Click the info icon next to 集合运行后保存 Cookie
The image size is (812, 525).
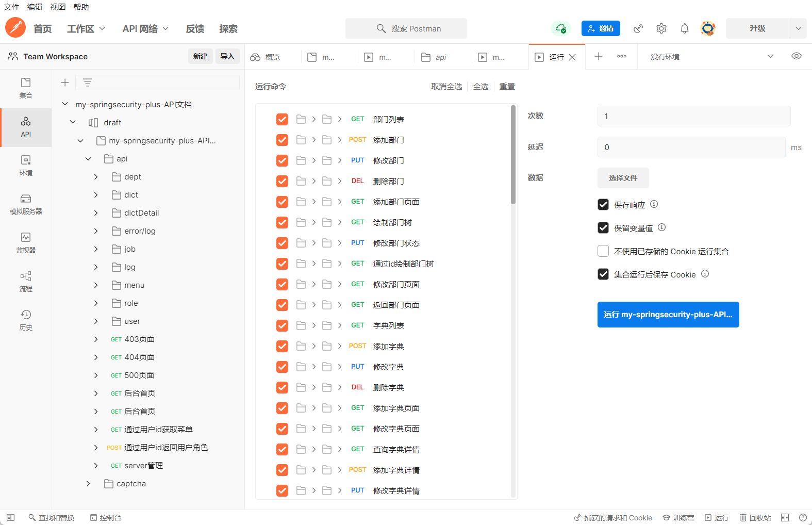click(x=705, y=274)
